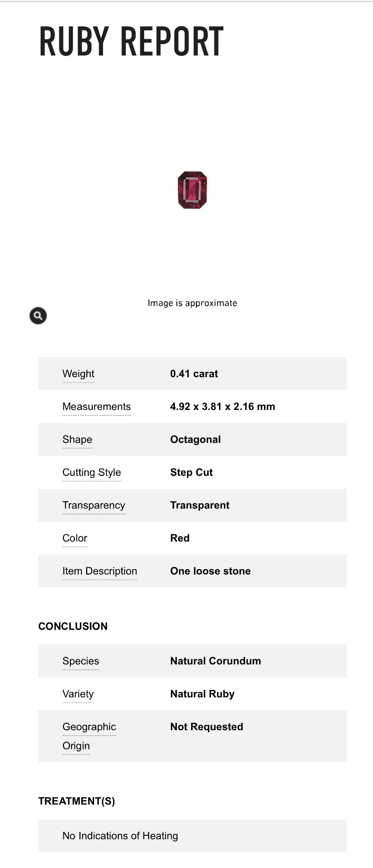Click the Transparency label
The image size is (373, 868).
click(94, 505)
